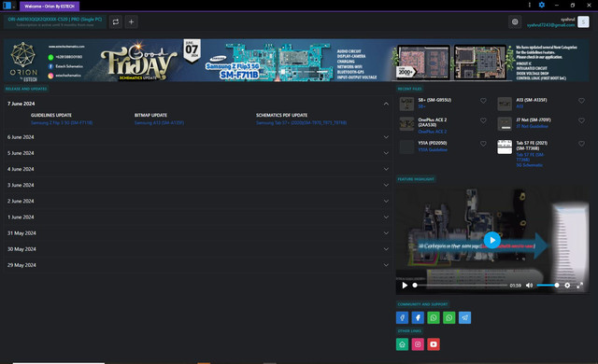This screenshot has width=598, height=364.
Task: Open the OnePlus ACE 2 recent link
Action: [x=432, y=132]
